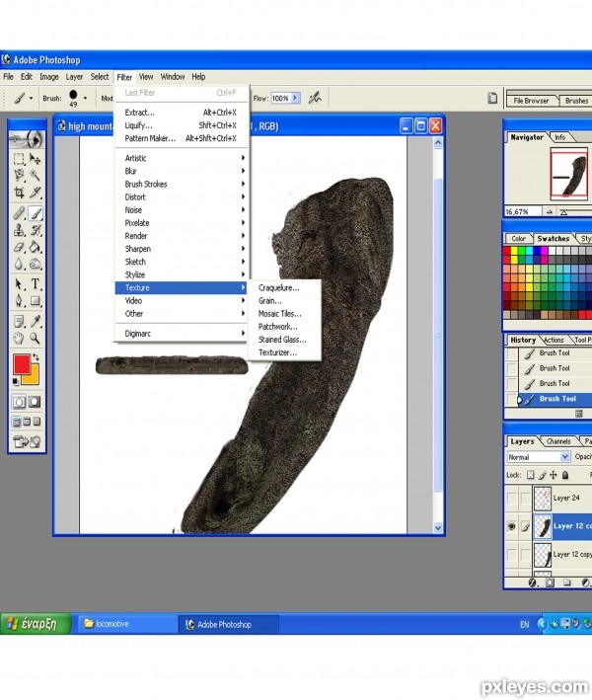592x700 pixels.
Task: Select the Magic Wand tool
Action: coord(35,175)
